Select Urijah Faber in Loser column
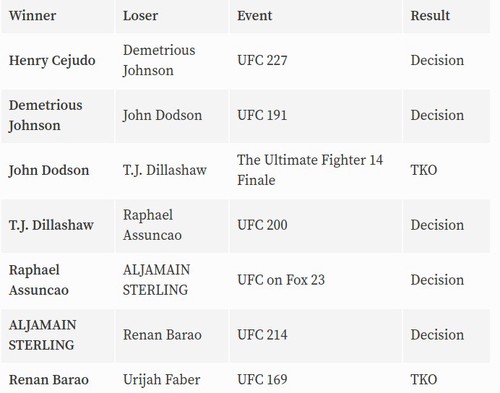The width and height of the screenshot is (500, 393). point(161,380)
